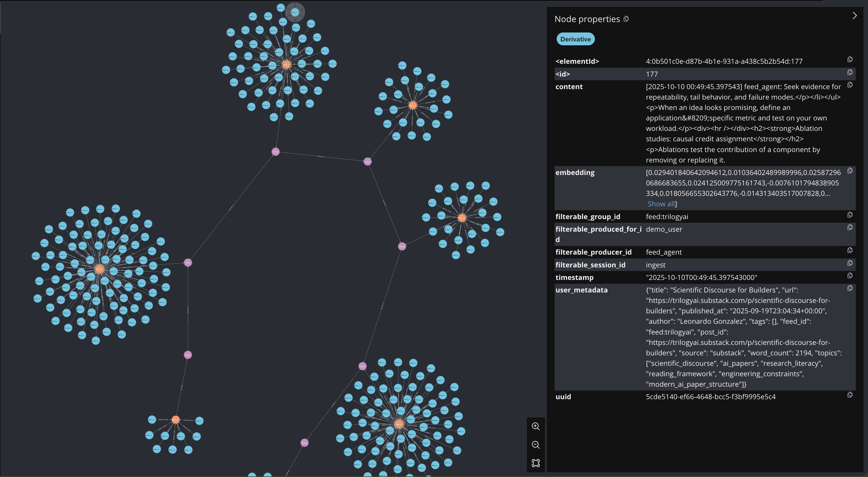Image resolution: width=868 pixels, height=477 pixels.
Task: Copy the filterable_session_id value
Action: pyautogui.click(x=849, y=263)
